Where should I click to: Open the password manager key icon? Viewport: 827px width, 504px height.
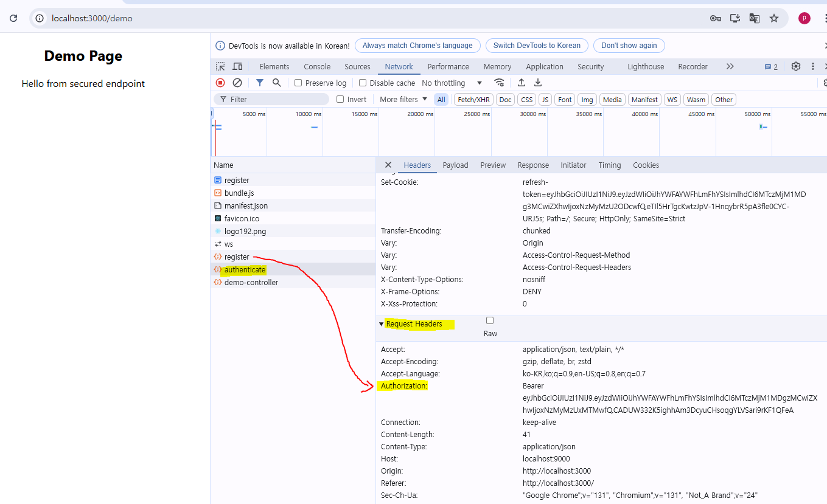click(716, 18)
